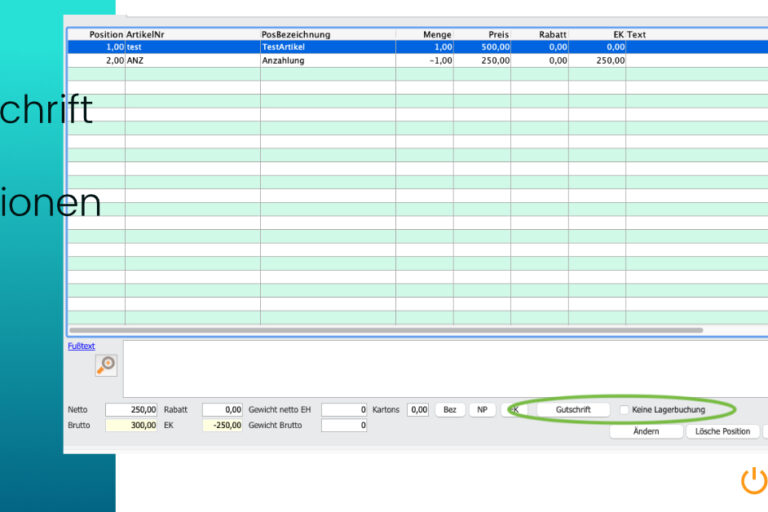
Task: Click the Lösche Position button
Action: coord(722,432)
